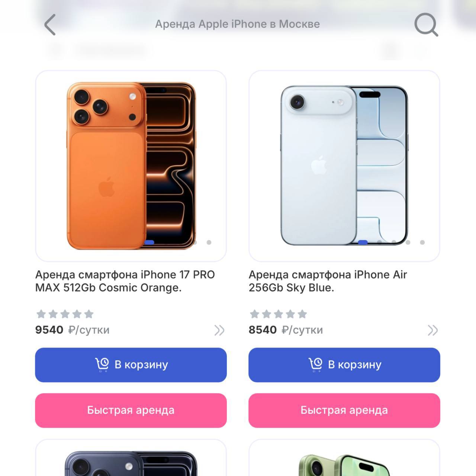Image resolution: width=476 pixels, height=476 pixels.
Task: Select last carousel dot on orange iPhone
Action: tap(209, 242)
